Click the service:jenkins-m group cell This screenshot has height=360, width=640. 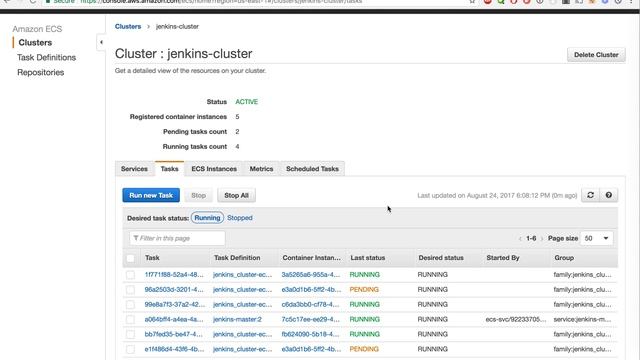pyautogui.click(x=582, y=319)
